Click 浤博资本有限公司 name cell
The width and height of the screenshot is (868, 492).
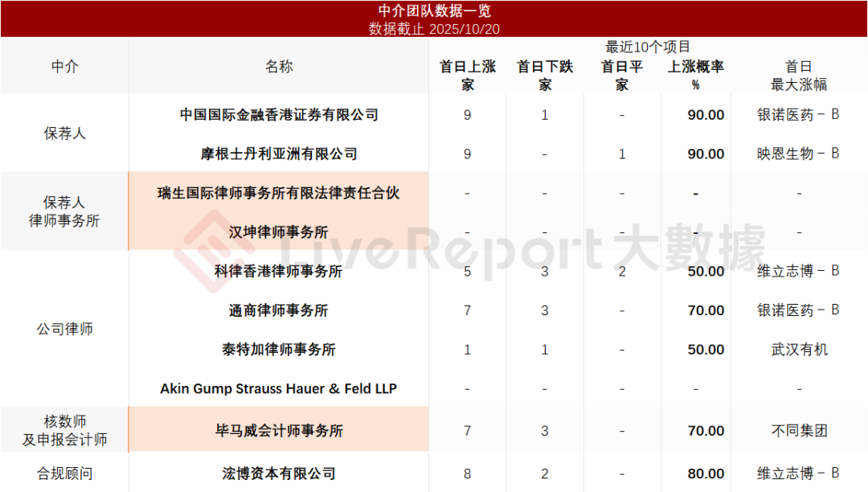pos(278,474)
